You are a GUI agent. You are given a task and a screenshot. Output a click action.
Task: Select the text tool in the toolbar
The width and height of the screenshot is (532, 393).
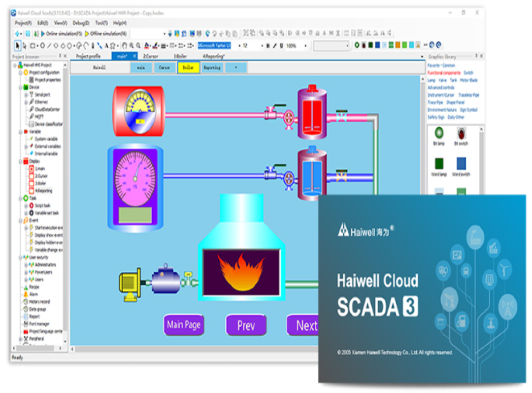pos(106,45)
